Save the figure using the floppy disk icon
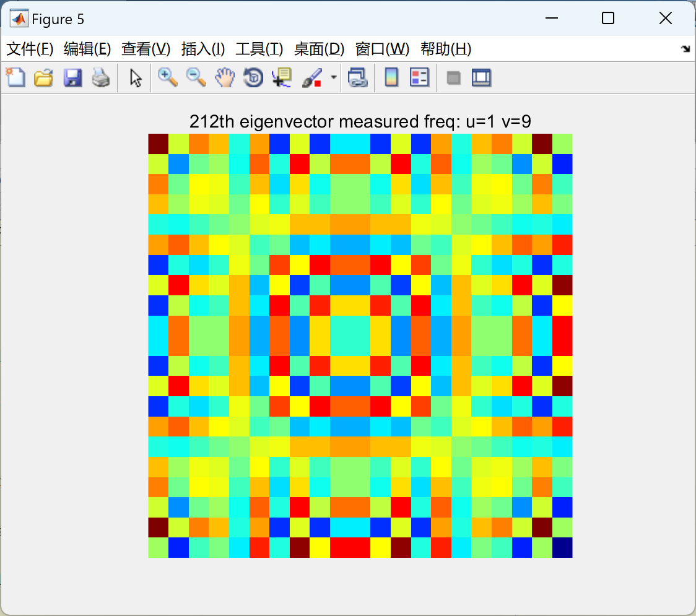 72,77
